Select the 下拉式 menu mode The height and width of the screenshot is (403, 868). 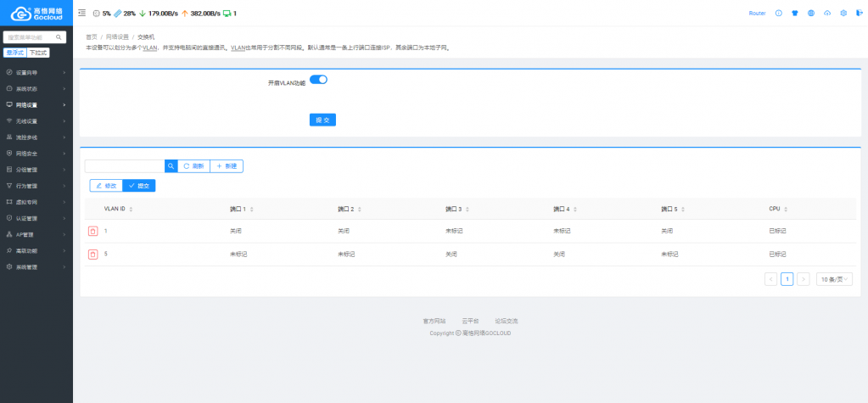pos(39,53)
